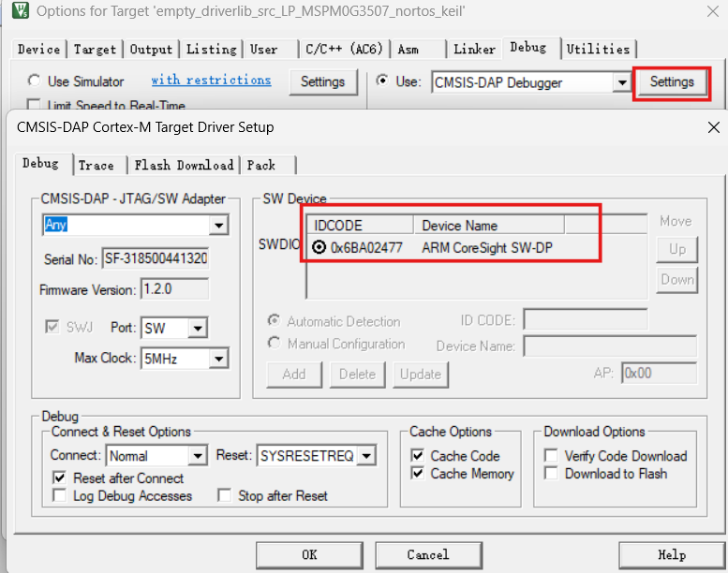Image resolution: width=728 pixels, height=573 pixels.
Task: Toggle Reset after Connect checkbox
Action: point(59,477)
